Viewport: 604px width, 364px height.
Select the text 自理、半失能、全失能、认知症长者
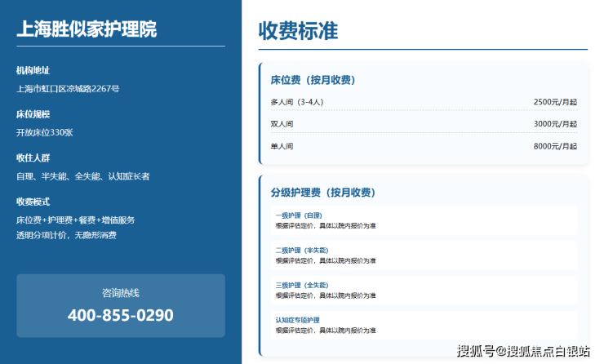click(x=82, y=176)
